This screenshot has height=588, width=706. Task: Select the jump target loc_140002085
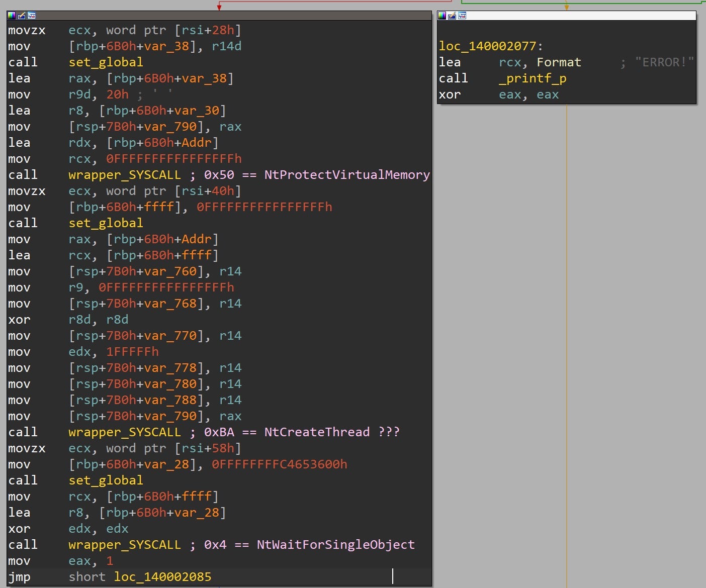162,577
